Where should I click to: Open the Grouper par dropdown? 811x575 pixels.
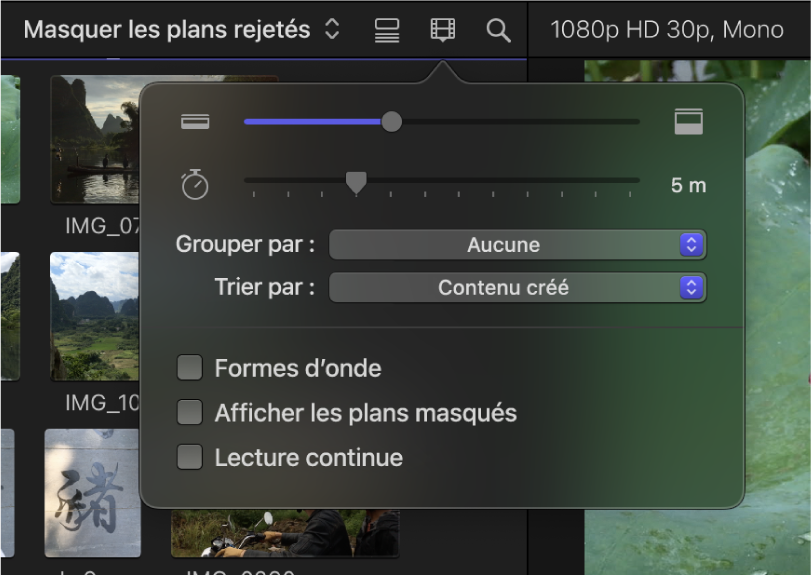point(517,245)
